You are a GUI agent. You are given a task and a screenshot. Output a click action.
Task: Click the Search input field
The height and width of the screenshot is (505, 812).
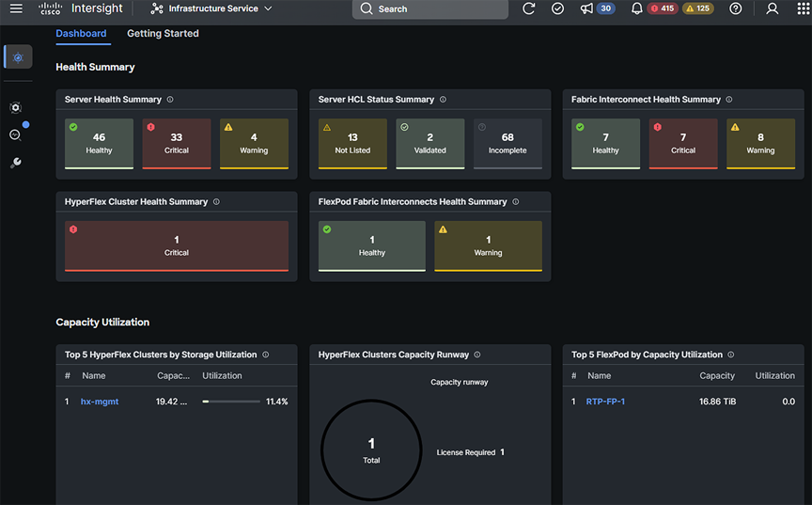pos(429,8)
